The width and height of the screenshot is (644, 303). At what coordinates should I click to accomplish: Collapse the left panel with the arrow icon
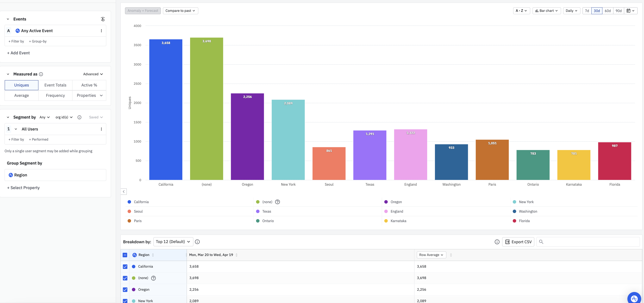(124, 192)
